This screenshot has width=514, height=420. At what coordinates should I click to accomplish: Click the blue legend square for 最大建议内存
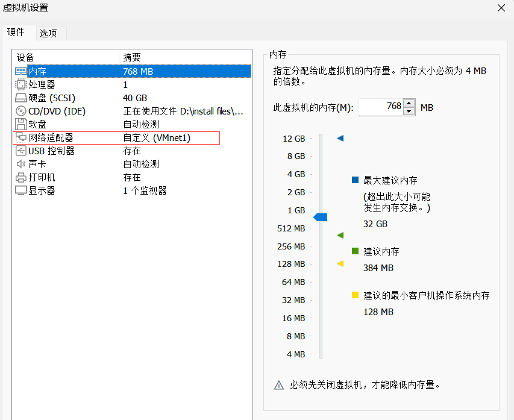[355, 180]
